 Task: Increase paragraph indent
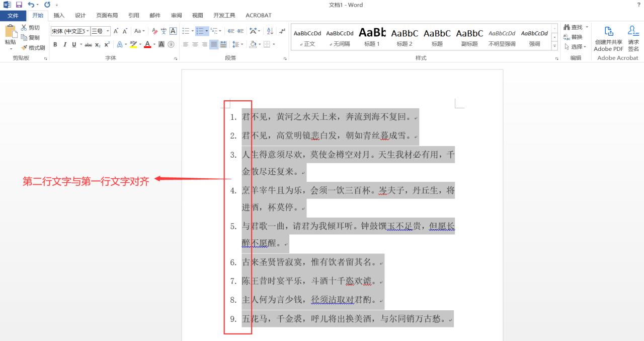(x=240, y=31)
